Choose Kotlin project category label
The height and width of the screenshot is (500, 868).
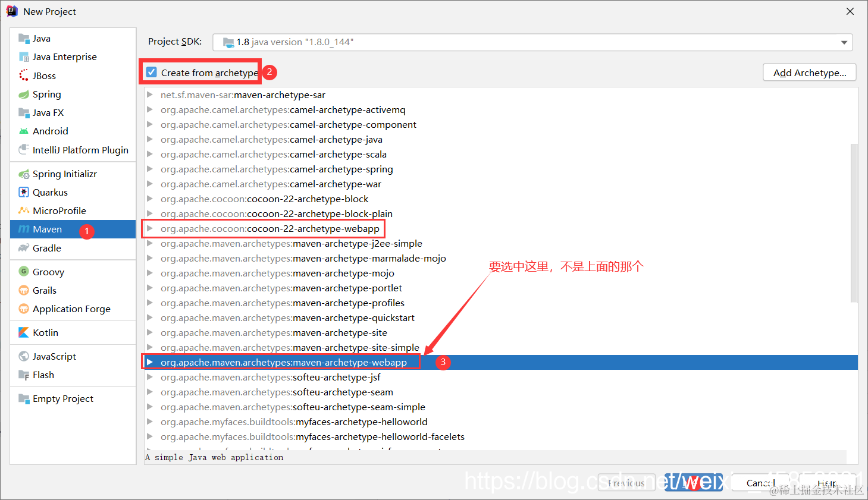pos(45,332)
